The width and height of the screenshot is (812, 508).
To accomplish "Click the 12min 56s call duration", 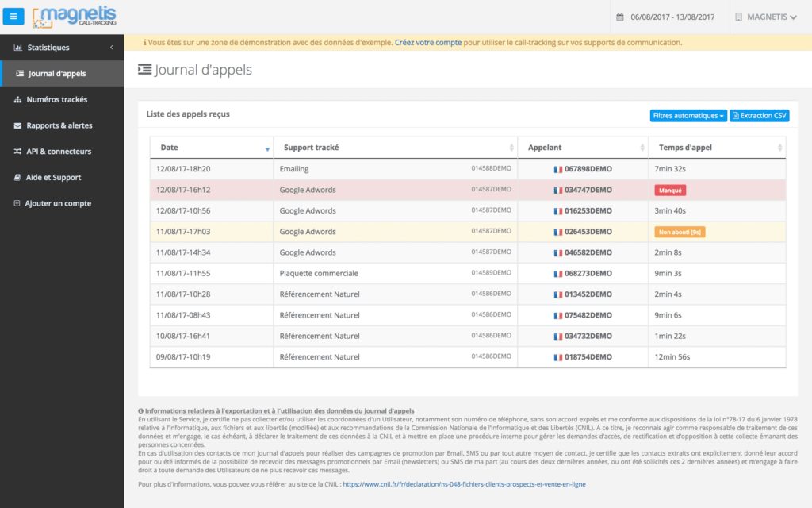I will [672, 356].
